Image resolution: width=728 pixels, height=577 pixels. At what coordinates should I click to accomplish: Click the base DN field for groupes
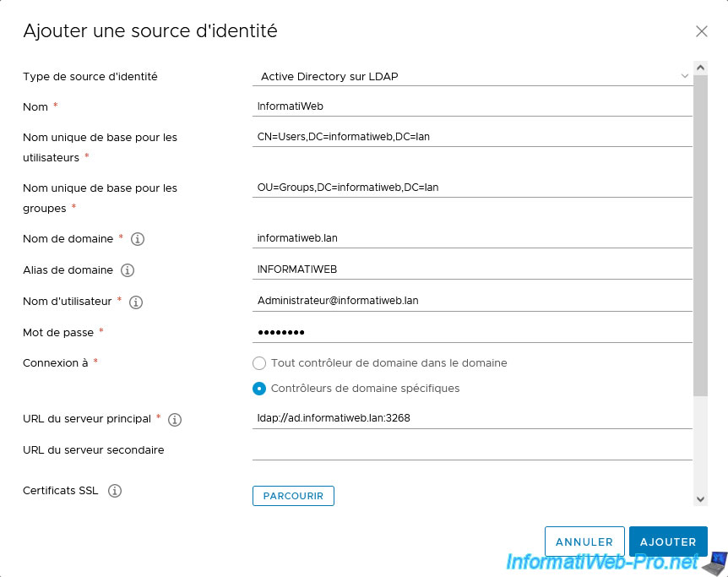click(472, 188)
